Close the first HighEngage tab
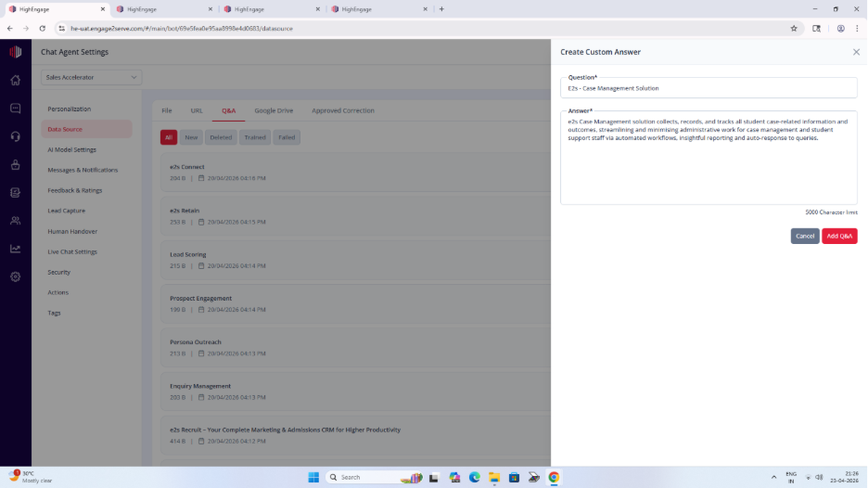This screenshot has height=488, width=868. tap(102, 9)
